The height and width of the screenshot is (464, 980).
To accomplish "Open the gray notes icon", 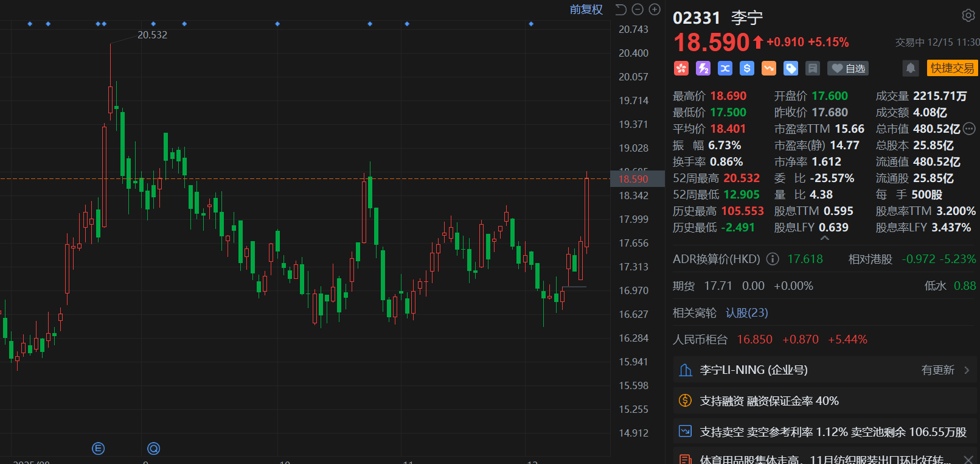I will (x=813, y=68).
